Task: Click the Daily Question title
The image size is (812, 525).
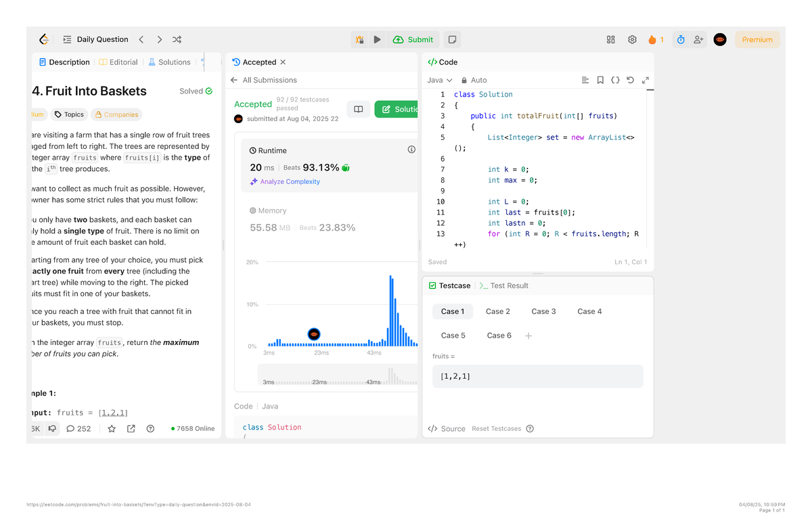Action: coord(102,39)
